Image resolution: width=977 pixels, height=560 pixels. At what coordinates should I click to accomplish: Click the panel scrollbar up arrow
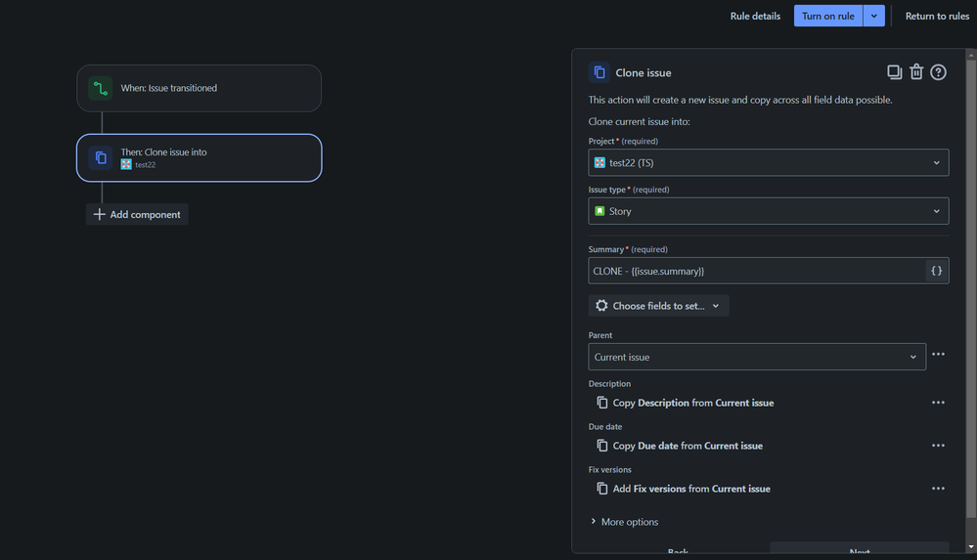pos(971,56)
